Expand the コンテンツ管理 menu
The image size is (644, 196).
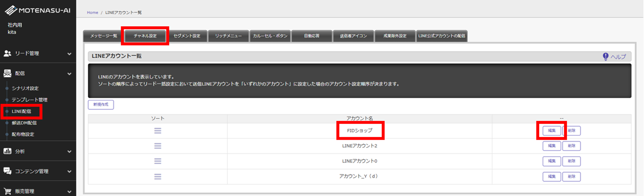tap(69, 171)
